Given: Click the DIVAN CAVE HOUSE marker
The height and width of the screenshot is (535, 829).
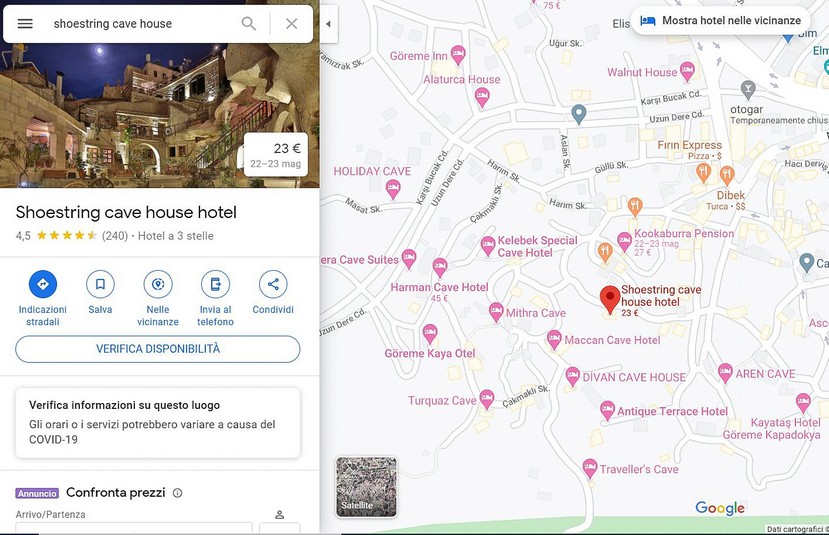Looking at the screenshot, I should 572,376.
